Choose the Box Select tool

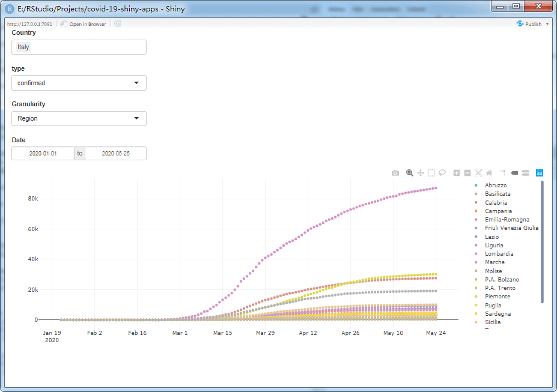(431, 173)
